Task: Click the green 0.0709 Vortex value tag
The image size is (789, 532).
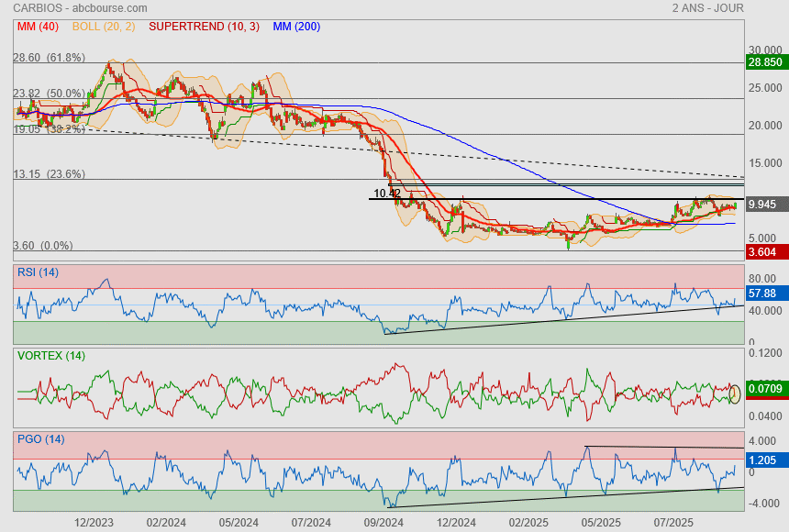Action: click(765, 390)
